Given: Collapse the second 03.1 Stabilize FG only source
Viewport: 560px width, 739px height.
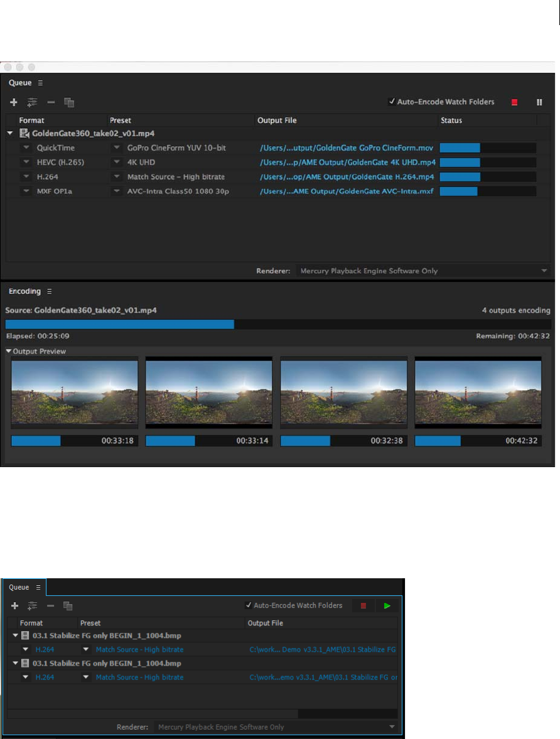Looking at the screenshot, I should point(16,663).
